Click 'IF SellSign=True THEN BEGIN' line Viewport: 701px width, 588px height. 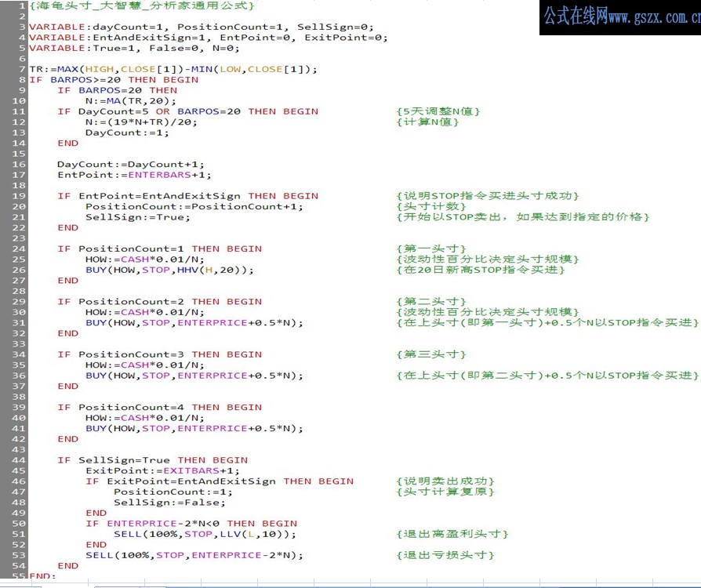point(152,460)
